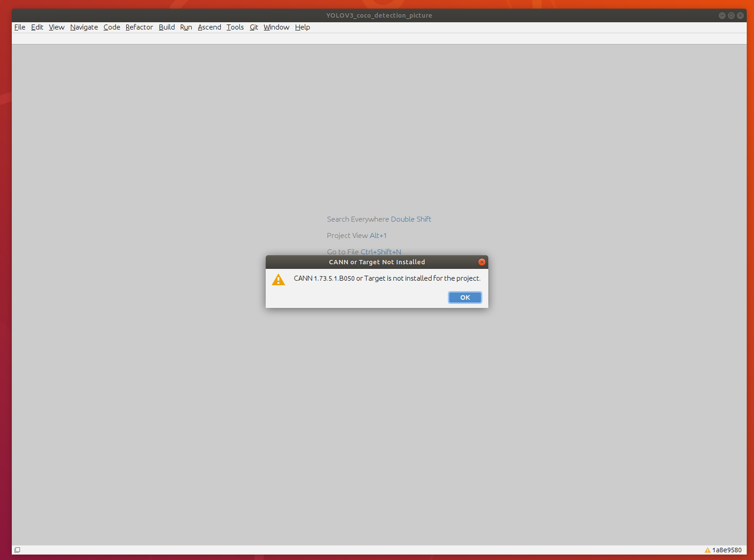Close the CANN or Target Not Installed dialog
The width and height of the screenshot is (754, 560).
pos(482,262)
